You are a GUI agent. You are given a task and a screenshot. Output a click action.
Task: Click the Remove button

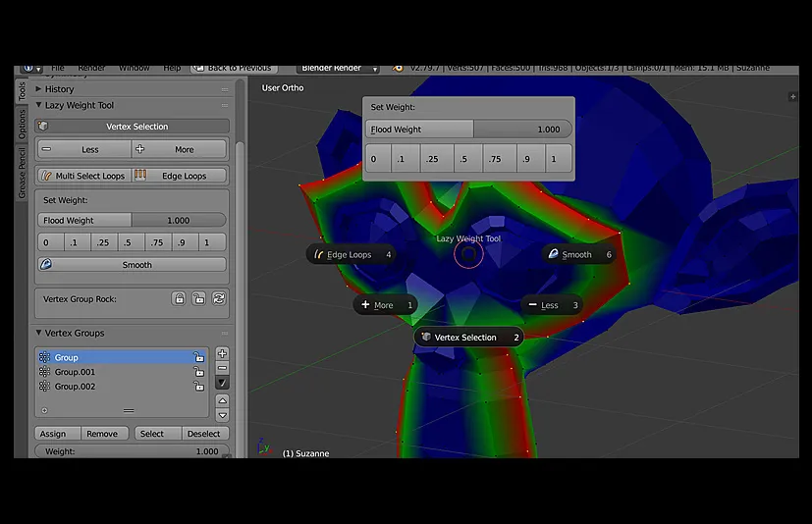[105, 434]
